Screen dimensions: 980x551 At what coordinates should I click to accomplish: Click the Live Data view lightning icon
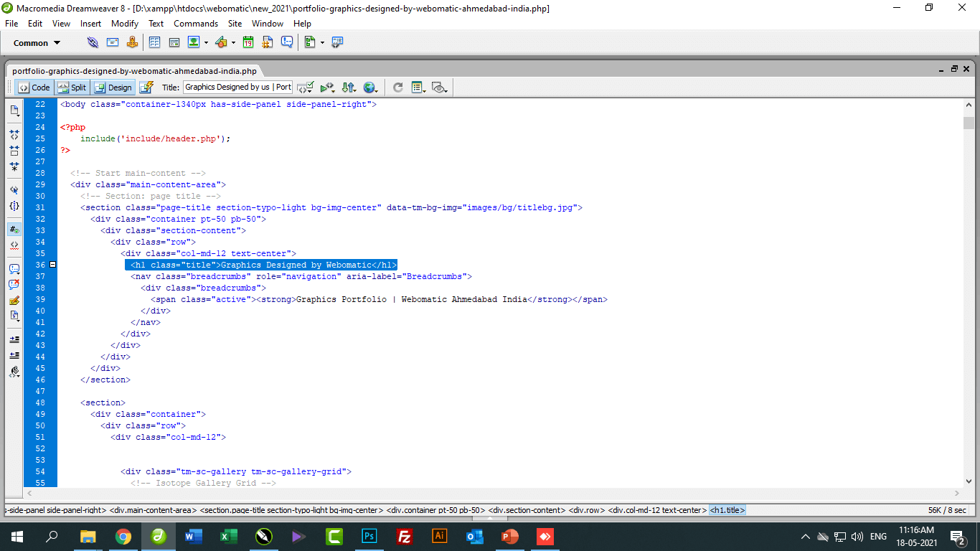click(x=146, y=88)
